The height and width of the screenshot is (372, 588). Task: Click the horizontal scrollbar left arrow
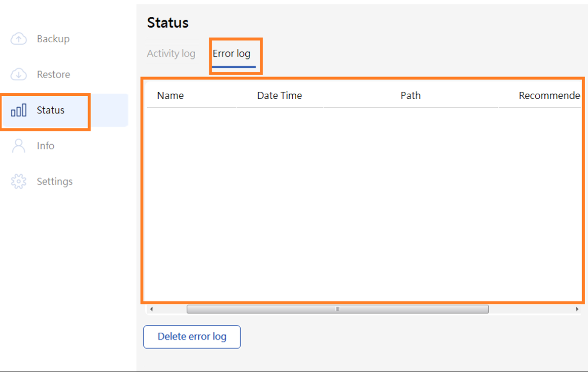[x=151, y=309]
